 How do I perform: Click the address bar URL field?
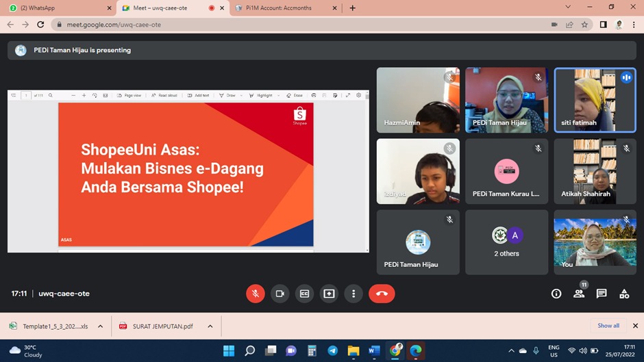(274, 25)
